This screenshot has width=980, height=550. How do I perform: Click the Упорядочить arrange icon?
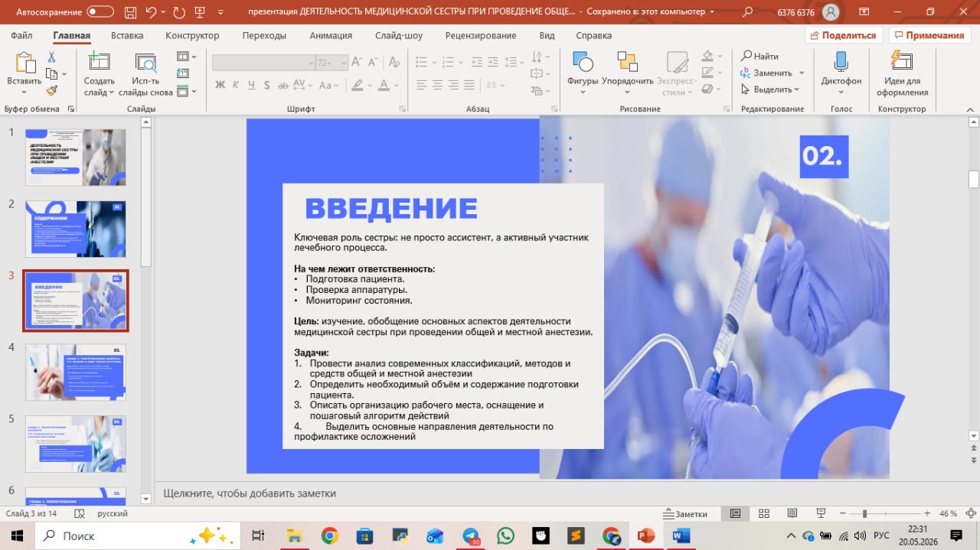628,63
